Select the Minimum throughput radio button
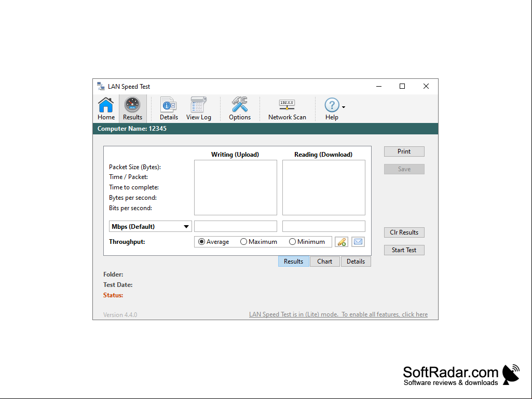The width and height of the screenshot is (532, 399). (x=292, y=242)
